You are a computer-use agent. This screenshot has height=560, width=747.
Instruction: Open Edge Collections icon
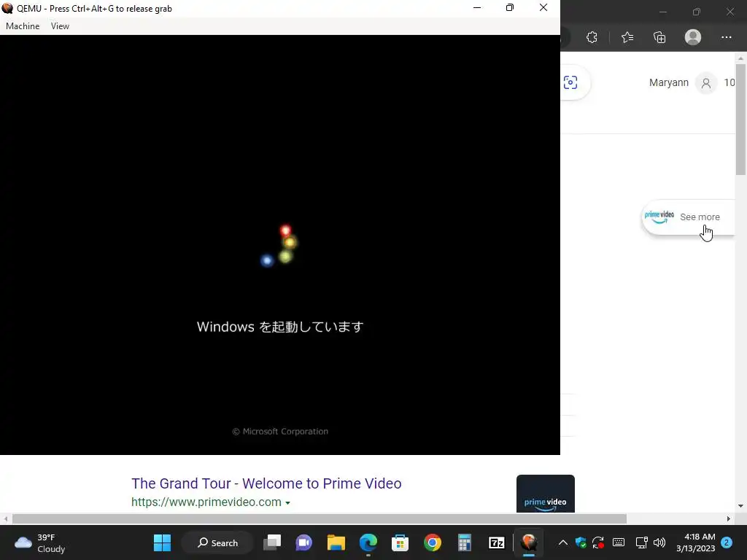pyautogui.click(x=659, y=37)
